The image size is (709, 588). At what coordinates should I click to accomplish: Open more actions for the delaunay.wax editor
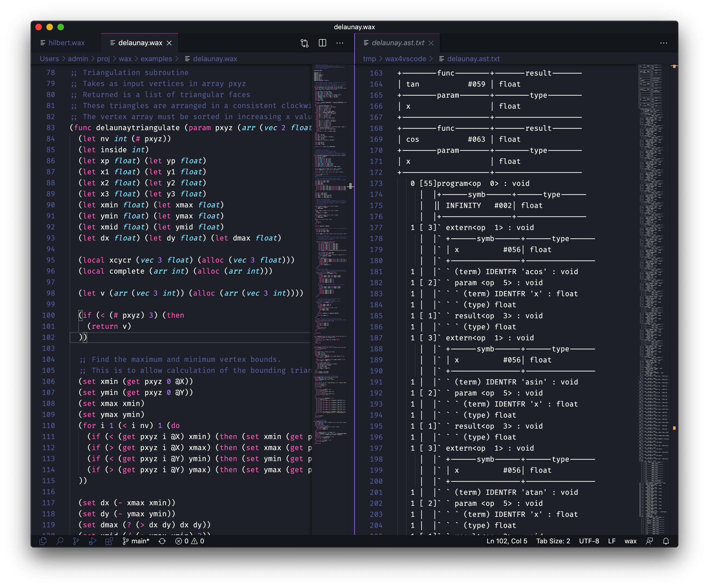pyautogui.click(x=340, y=43)
